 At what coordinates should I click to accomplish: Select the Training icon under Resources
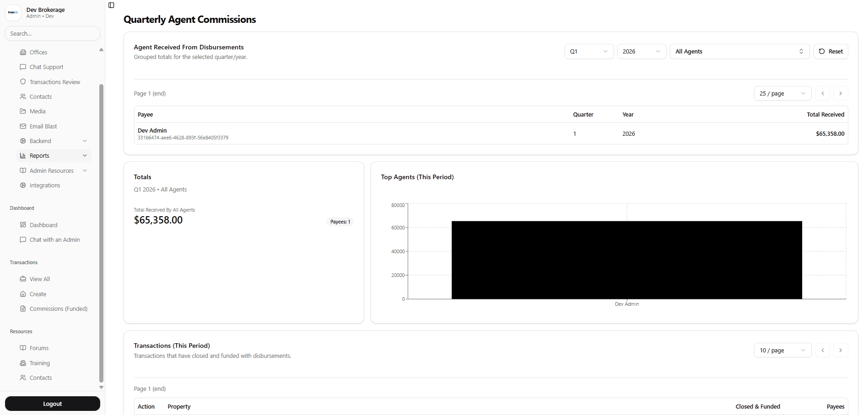[23, 363]
